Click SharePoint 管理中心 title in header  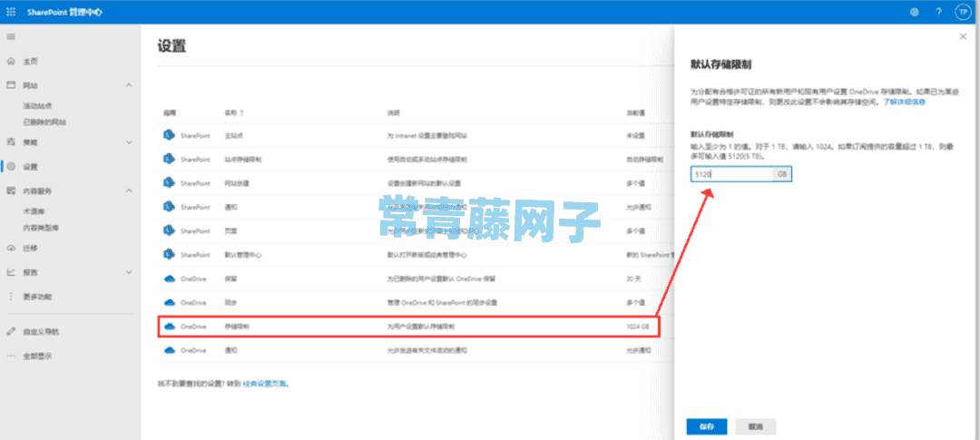tap(64, 12)
